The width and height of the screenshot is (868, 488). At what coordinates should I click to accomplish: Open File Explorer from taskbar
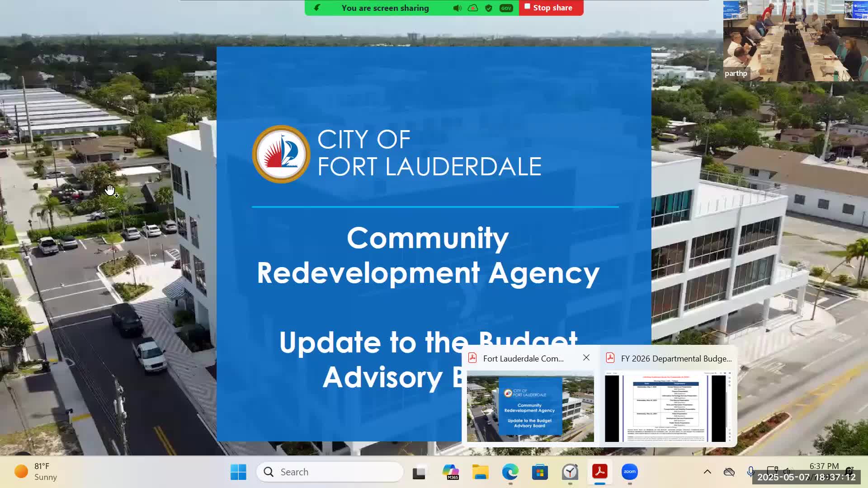pyautogui.click(x=480, y=472)
